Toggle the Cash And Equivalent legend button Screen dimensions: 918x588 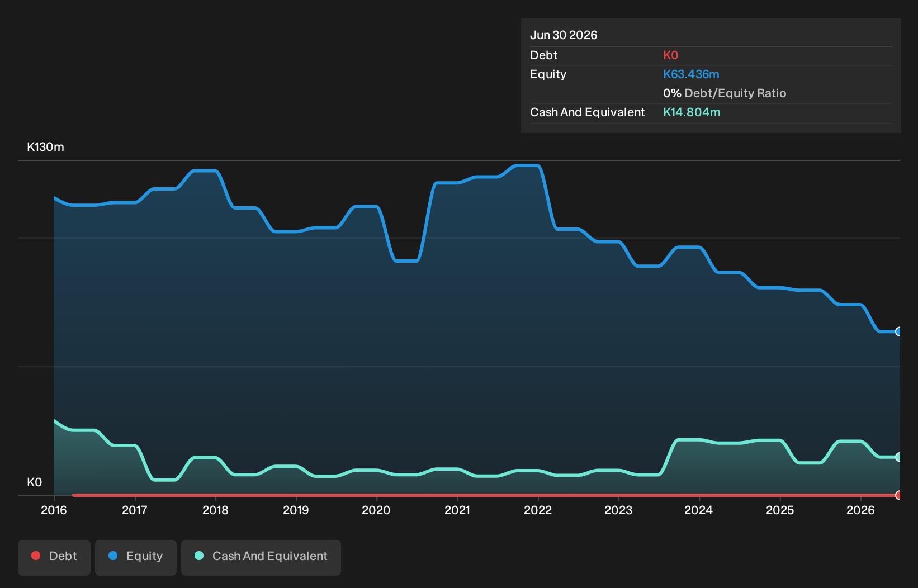[x=261, y=557]
